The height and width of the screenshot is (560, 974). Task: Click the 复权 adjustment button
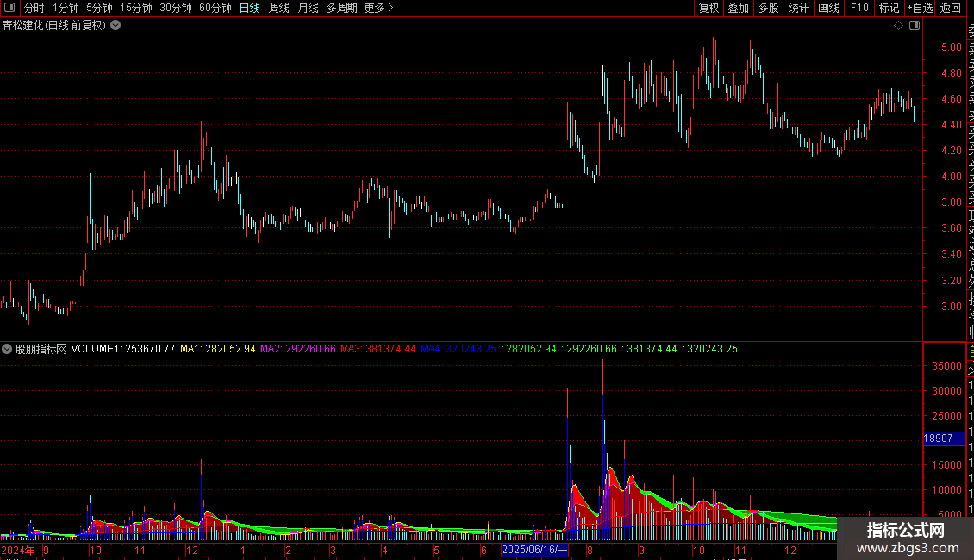pyautogui.click(x=709, y=8)
